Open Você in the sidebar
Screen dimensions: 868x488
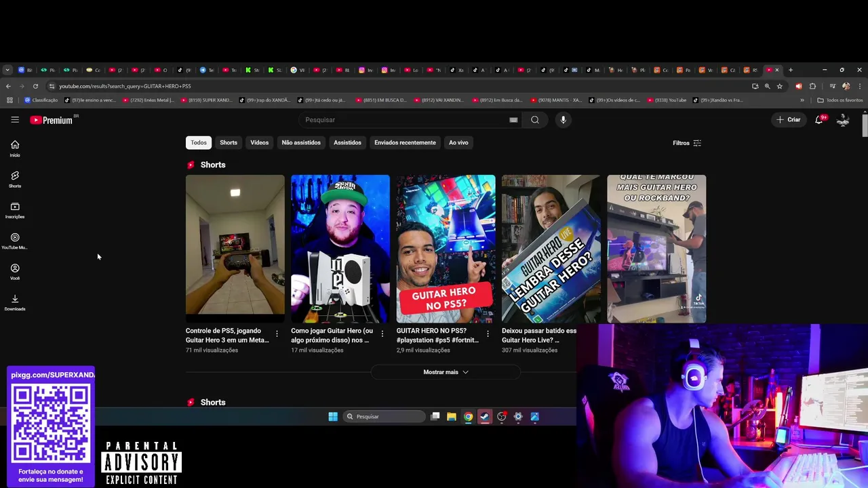click(x=15, y=272)
